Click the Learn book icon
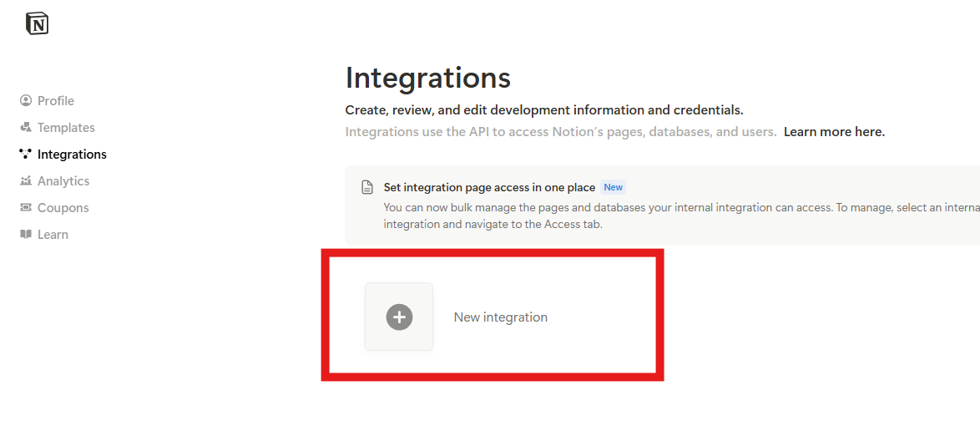This screenshot has height=421, width=980. [26, 235]
